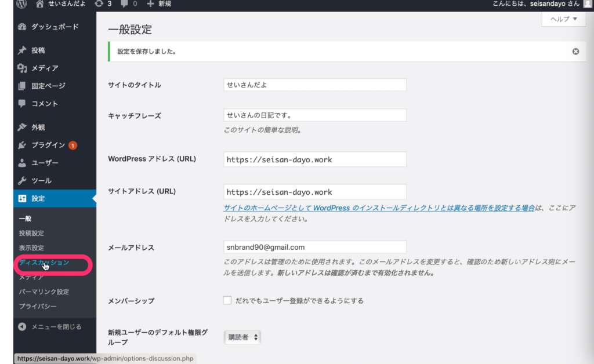This screenshot has height=364, width=594.
Task: Open the new user default role dropdown
Action: click(242, 337)
